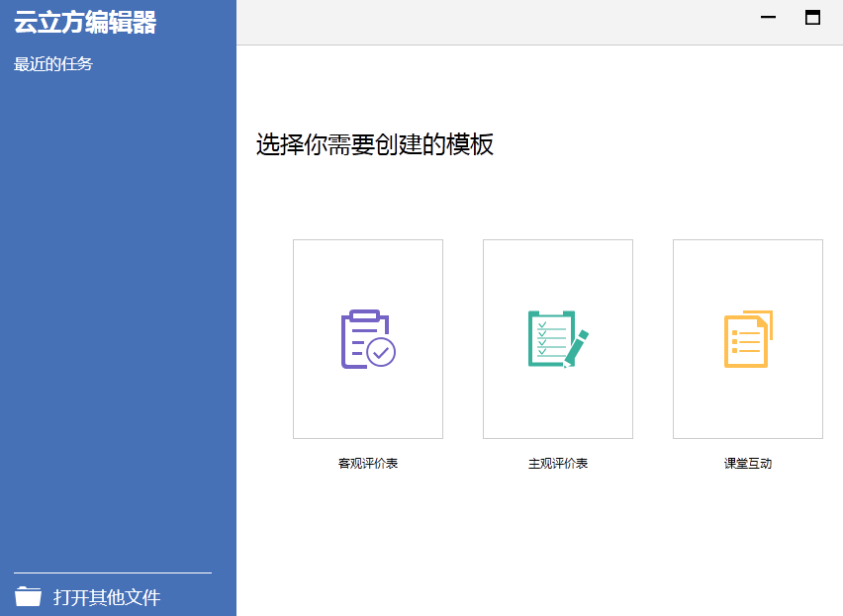
Task: Select the 主观评价表 text label
Action: (558, 463)
